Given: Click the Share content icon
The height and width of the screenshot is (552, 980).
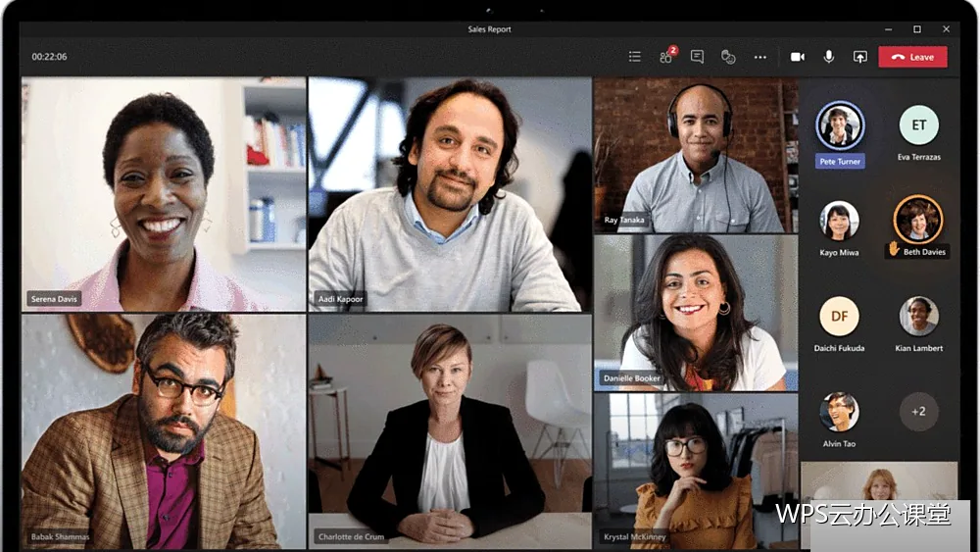Looking at the screenshot, I should click(860, 57).
